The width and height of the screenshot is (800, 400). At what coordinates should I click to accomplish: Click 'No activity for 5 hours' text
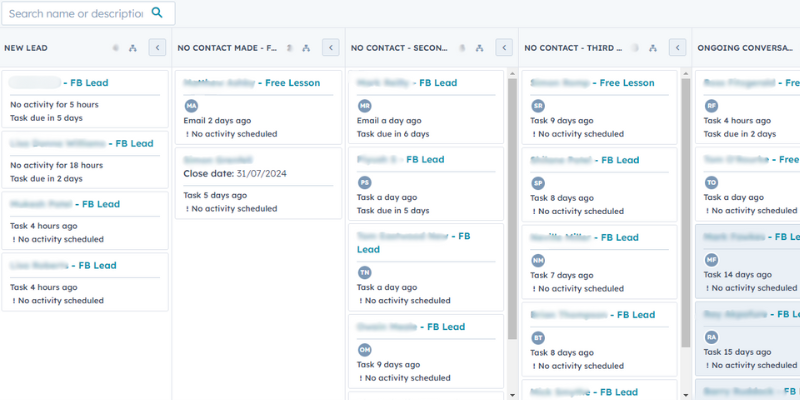[x=55, y=105]
